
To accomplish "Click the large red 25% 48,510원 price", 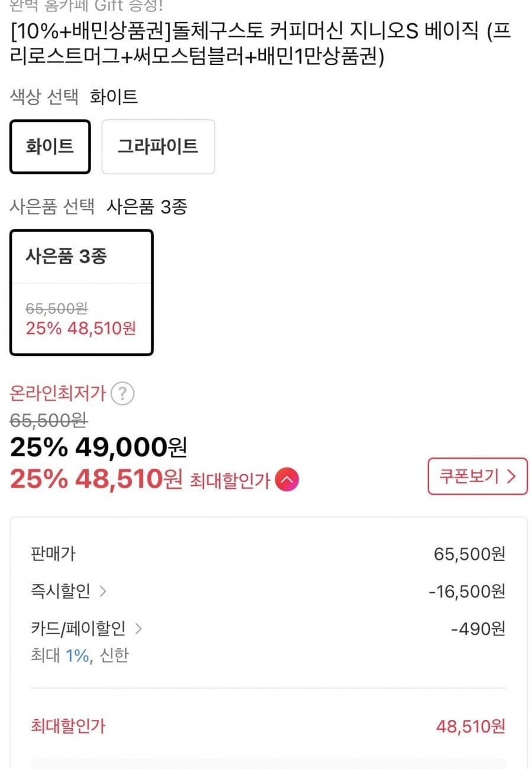I will [x=96, y=479].
